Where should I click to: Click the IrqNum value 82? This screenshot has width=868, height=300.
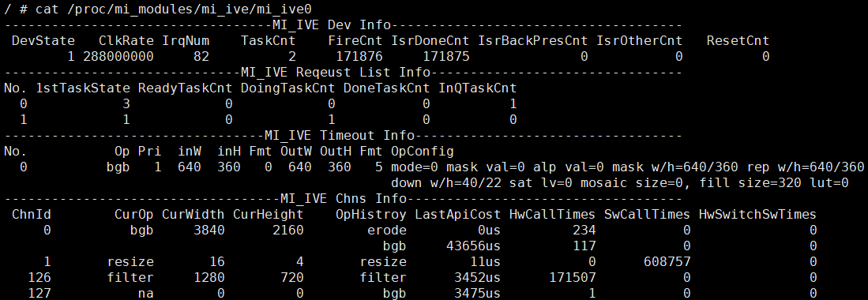(201, 57)
